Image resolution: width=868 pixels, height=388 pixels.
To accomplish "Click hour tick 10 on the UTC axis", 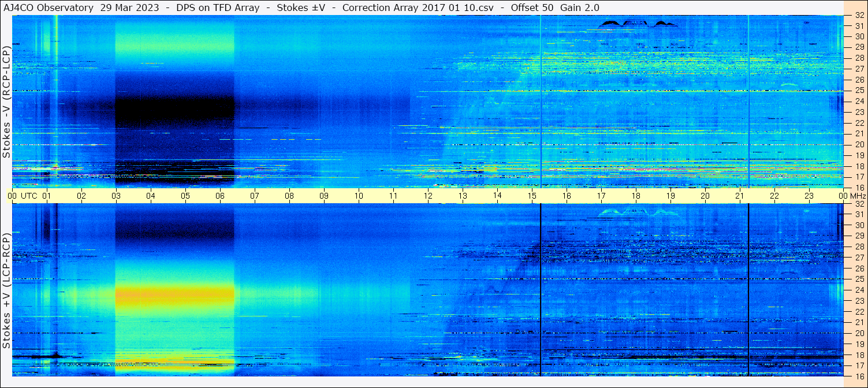I will click(359, 196).
